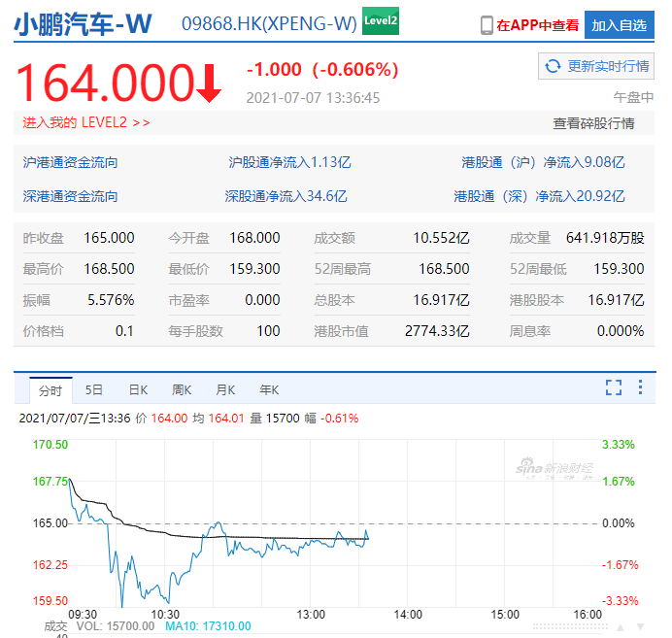Click the right-axis 3.33% label
The height and width of the screenshot is (638, 672).
point(618,445)
